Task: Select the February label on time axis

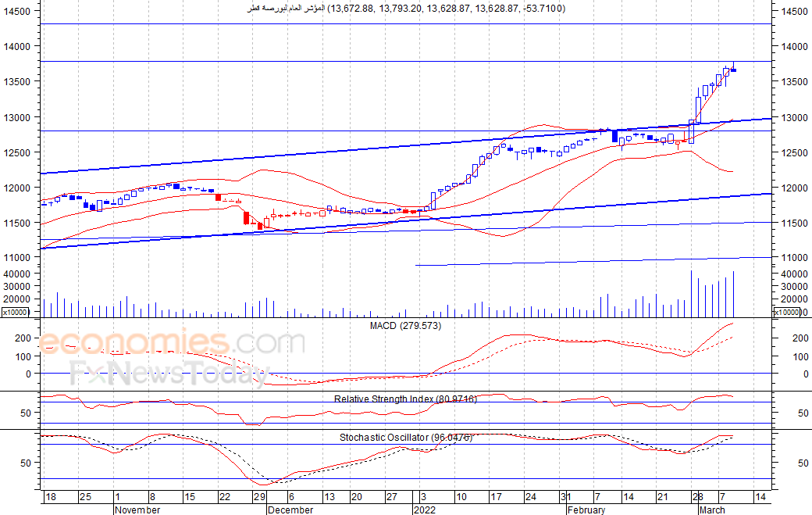Action: 586,510
